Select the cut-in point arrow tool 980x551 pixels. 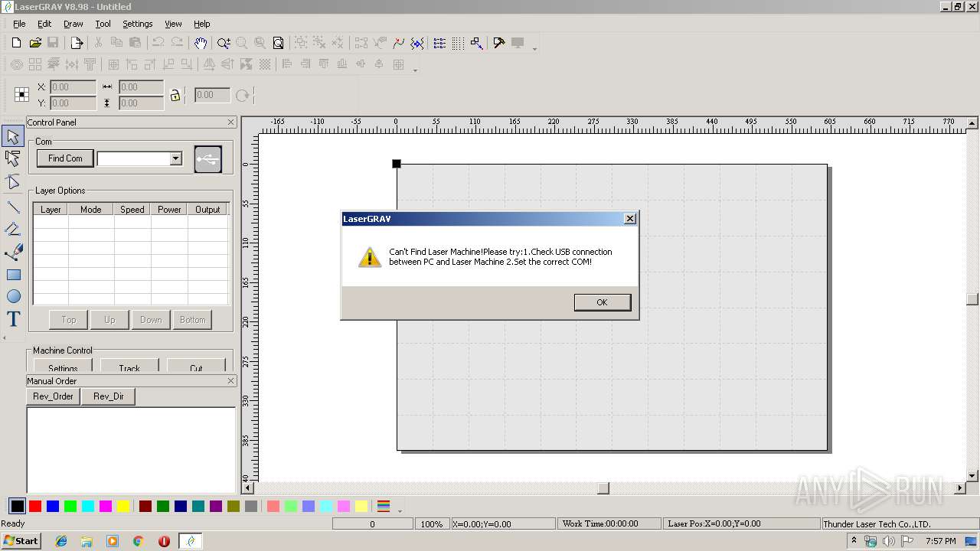coord(13,182)
